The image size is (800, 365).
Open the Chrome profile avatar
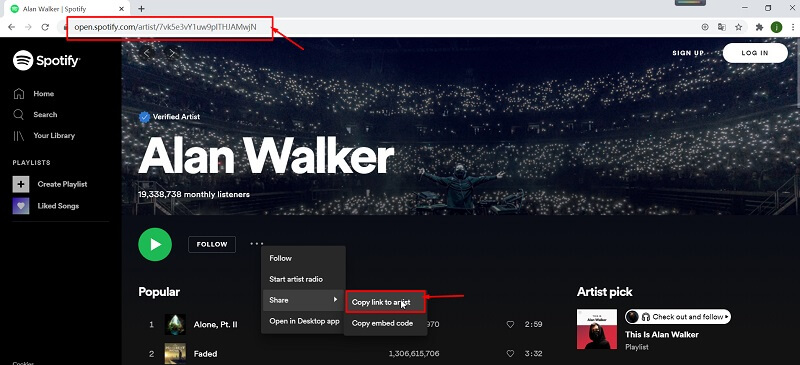pos(776,27)
